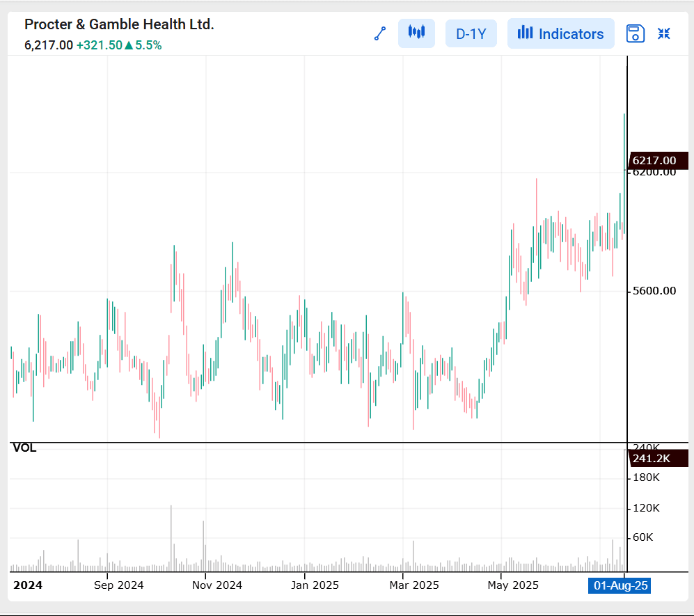Click the 6217.00 price label on axis
The width and height of the screenshot is (694, 616).
(658, 161)
